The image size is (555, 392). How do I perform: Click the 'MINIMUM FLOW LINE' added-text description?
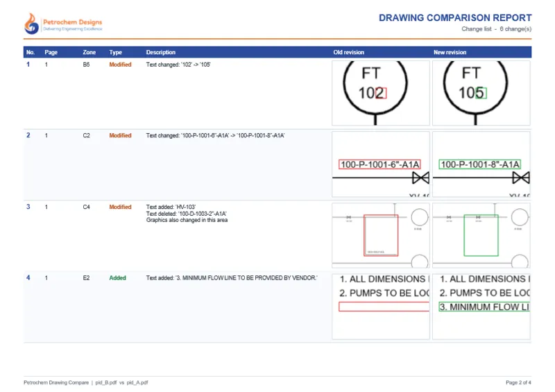232,278
